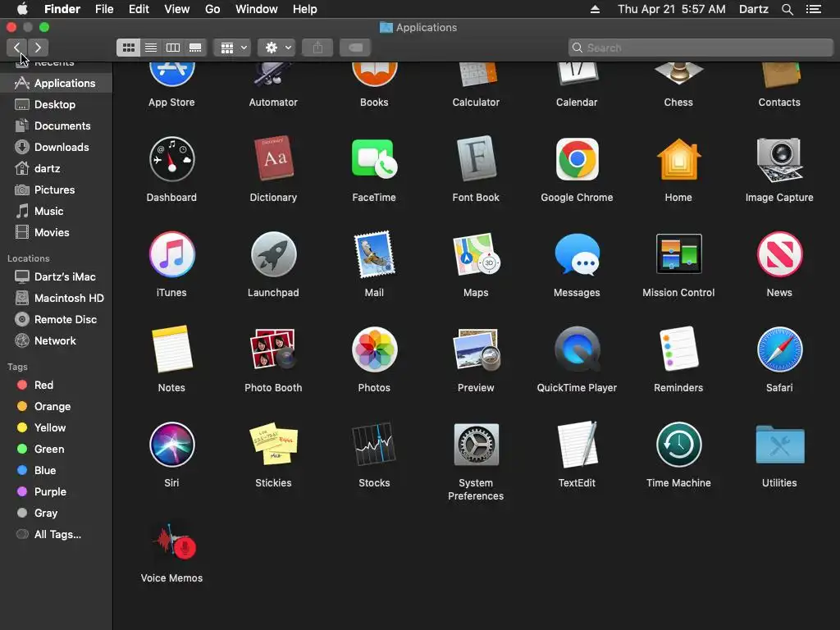Click the Photo Booth icon
Image resolution: width=840 pixels, height=630 pixels.
point(273,349)
